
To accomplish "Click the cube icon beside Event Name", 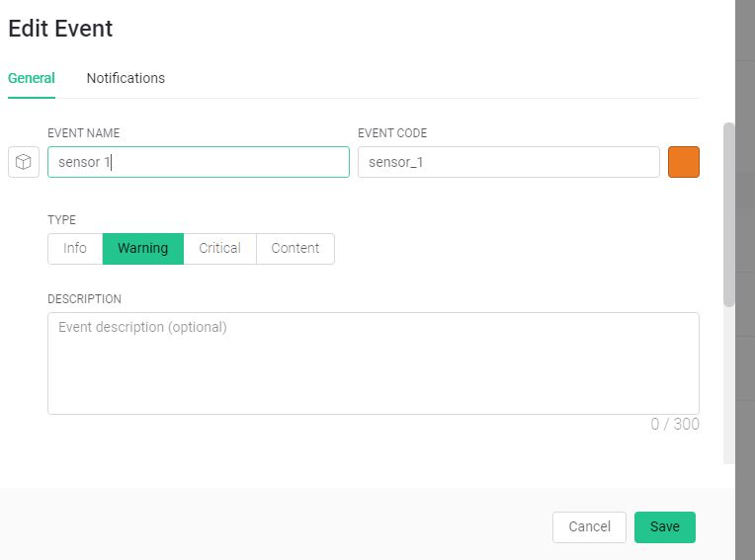I will (x=24, y=162).
